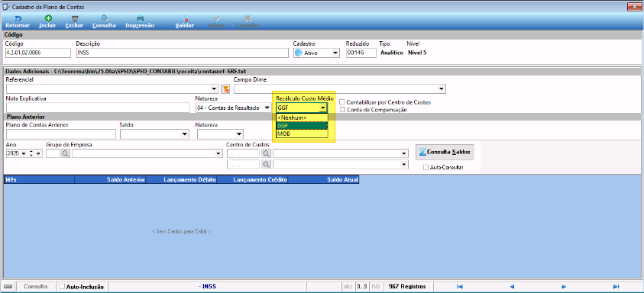Enable Contabilizar por Centro de Custos
Viewport: 644px width, 293px height.
click(341, 101)
